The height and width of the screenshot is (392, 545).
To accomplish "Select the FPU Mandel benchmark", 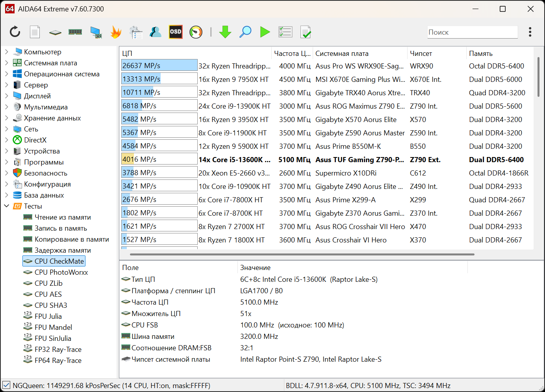I will (x=53, y=327).
